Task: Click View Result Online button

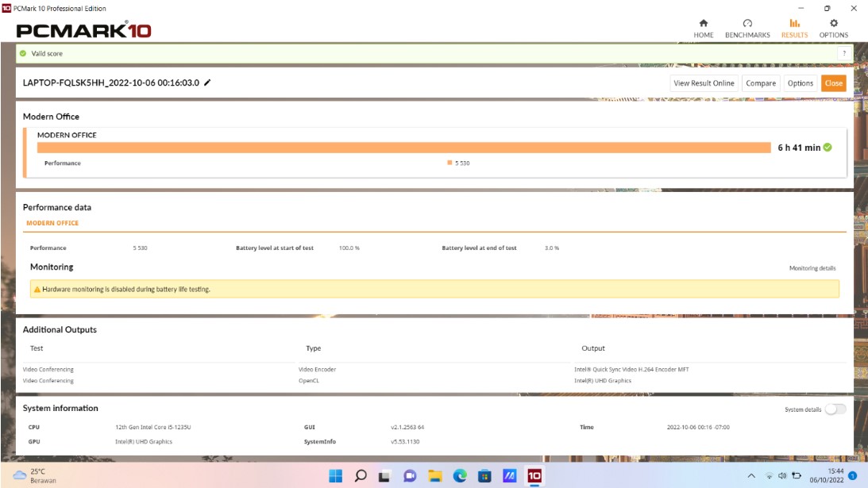Action: [704, 83]
